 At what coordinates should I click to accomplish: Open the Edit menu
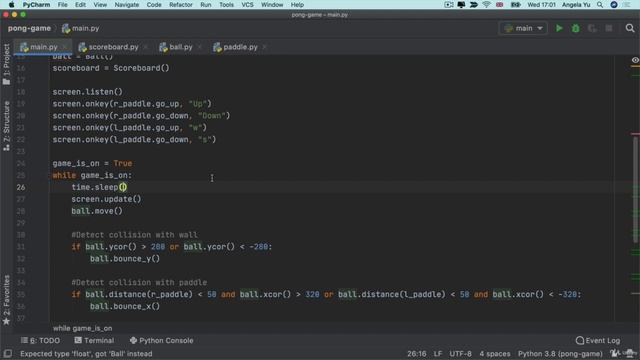click(x=80, y=5)
